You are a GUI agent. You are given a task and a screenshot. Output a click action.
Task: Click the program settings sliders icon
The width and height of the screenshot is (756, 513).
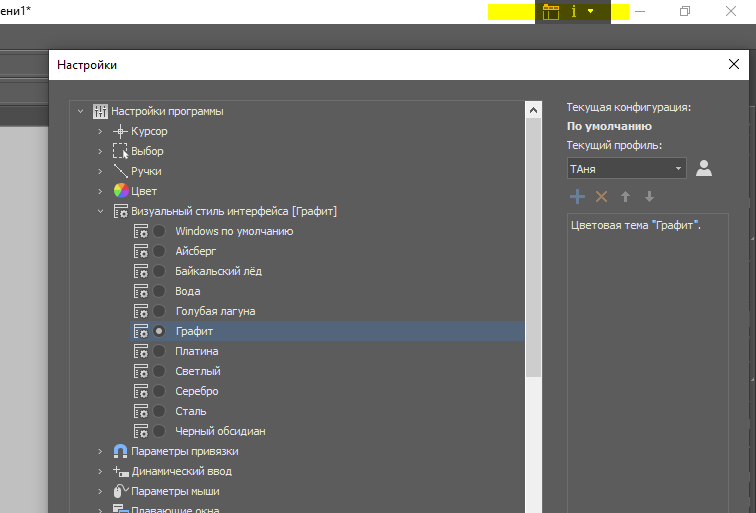pyautogui.click(x=100, y=111)
